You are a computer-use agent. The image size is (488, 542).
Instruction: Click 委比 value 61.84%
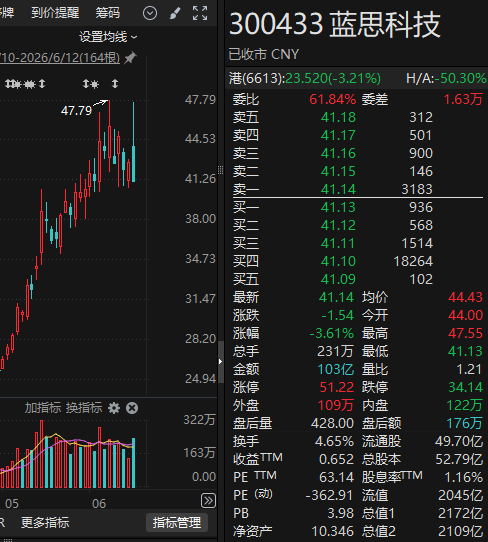[x=332, y=100]
